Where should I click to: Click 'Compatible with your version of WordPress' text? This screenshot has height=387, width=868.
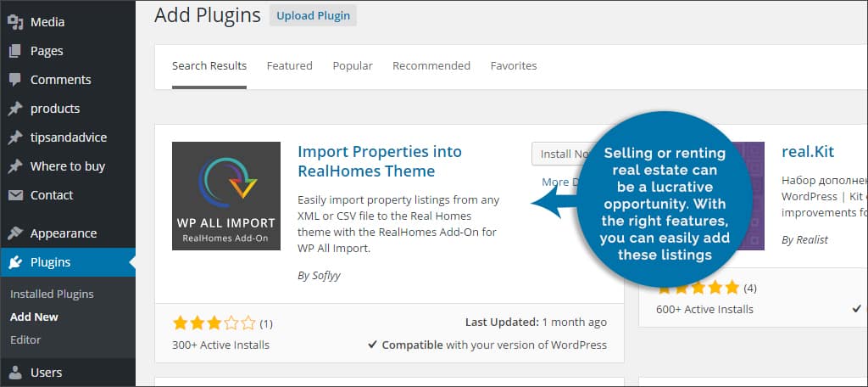[494, 345]
